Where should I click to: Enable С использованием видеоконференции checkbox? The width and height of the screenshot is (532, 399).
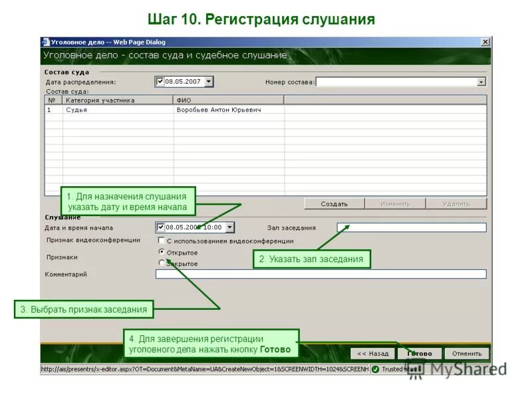(x=160, y=241)
